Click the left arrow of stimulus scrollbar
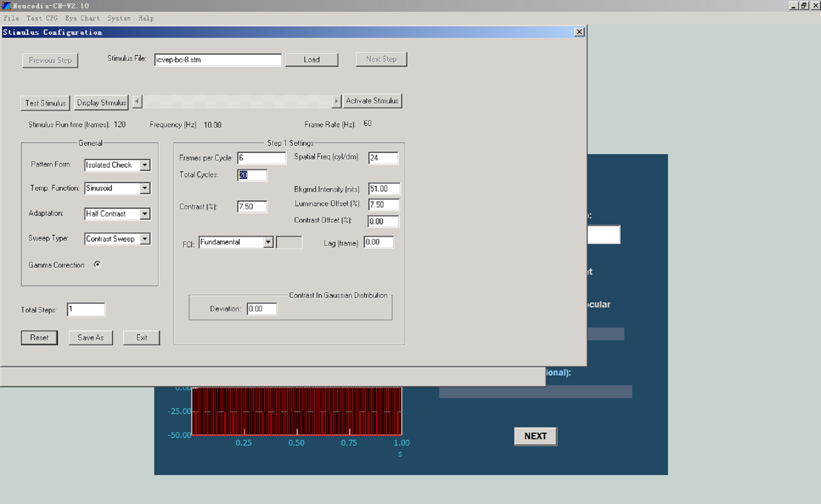 137,101
